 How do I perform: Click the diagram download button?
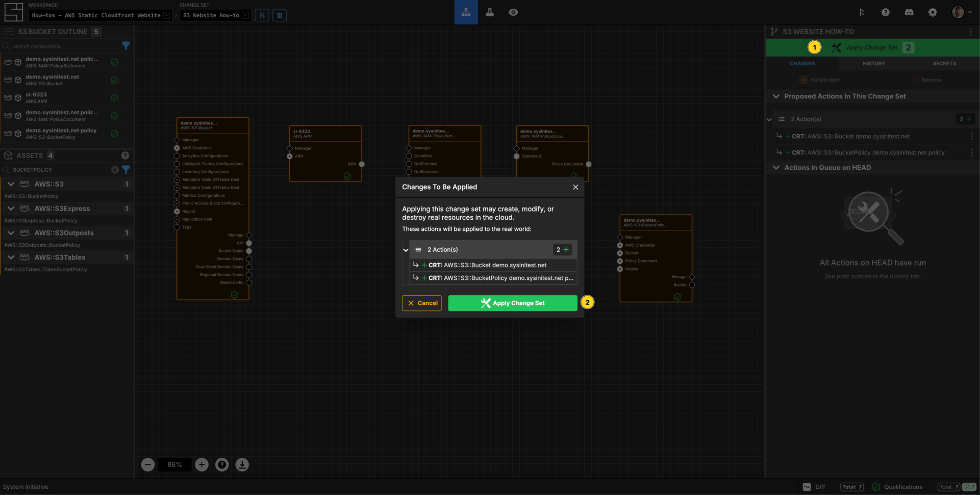pos(242,465)
